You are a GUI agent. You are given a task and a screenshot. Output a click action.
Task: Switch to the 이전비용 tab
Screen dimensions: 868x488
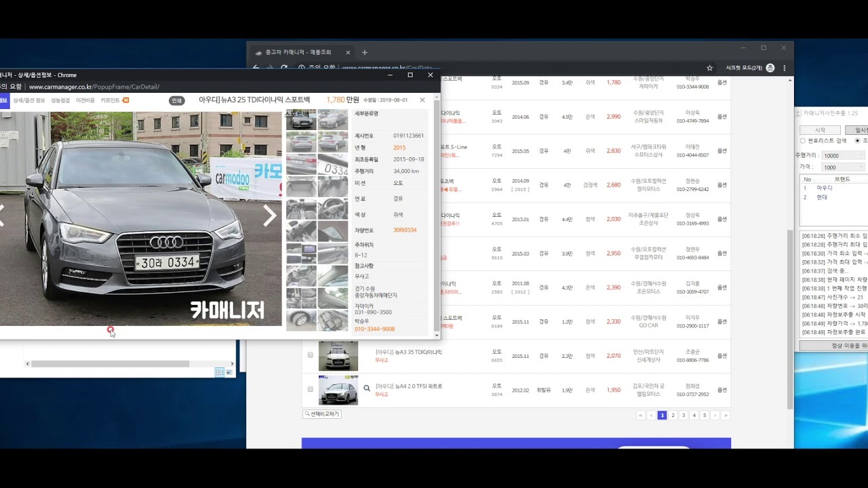click(x=85, y=100)
